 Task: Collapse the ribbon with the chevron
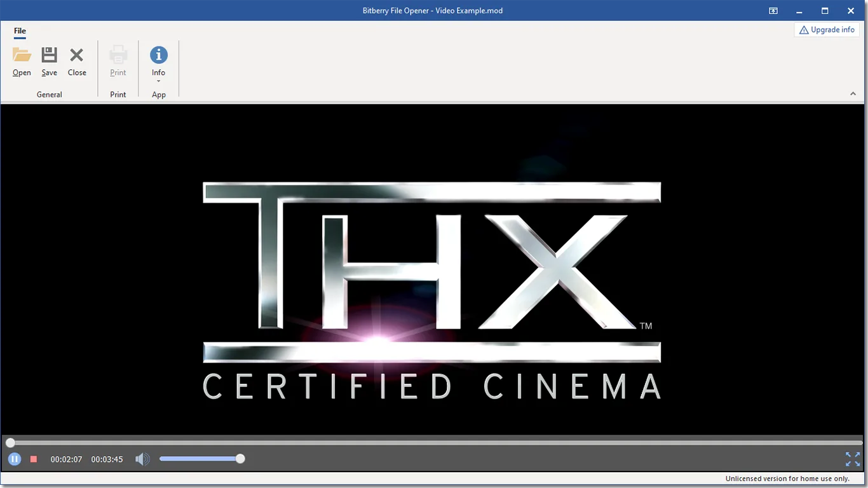(853, 94)
